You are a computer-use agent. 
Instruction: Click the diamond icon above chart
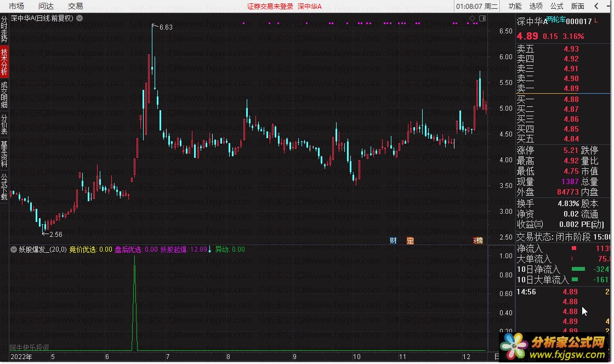[x=472, y=18]
